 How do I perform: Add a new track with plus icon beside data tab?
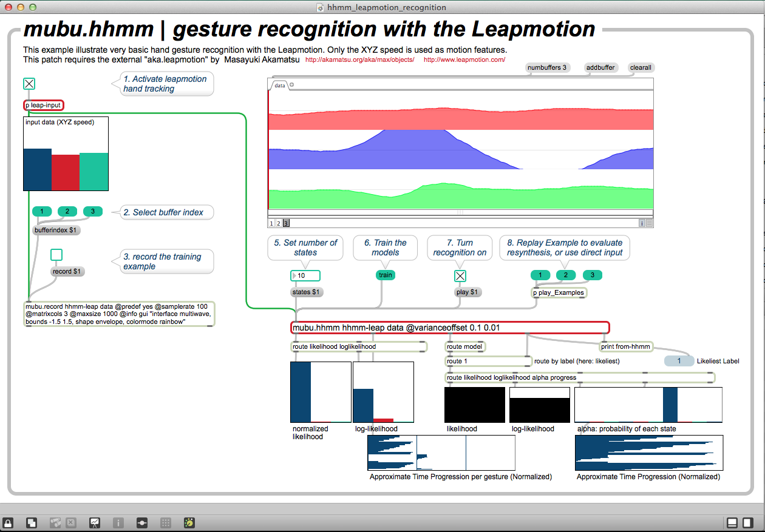(292, 85)
